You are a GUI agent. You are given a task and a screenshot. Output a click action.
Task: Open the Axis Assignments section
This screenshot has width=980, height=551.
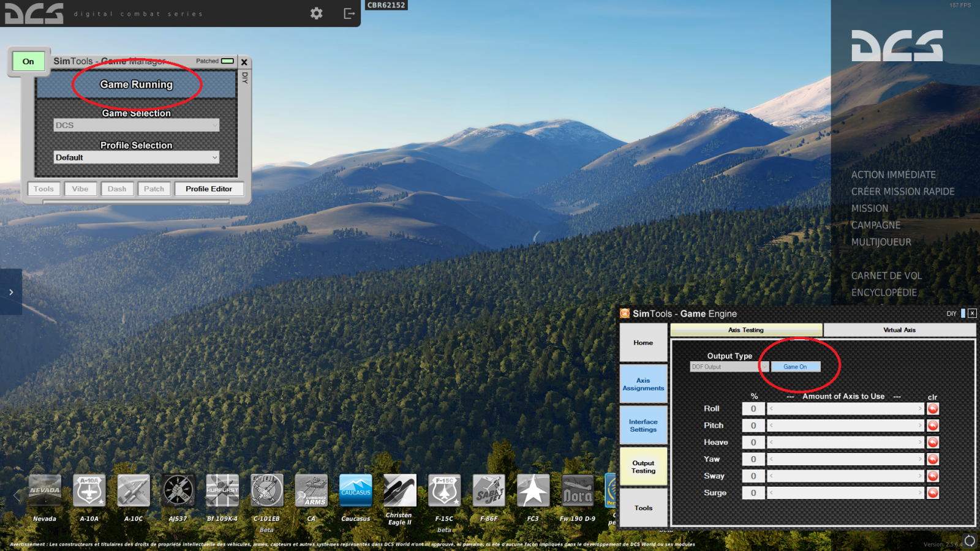pos(643,384)
